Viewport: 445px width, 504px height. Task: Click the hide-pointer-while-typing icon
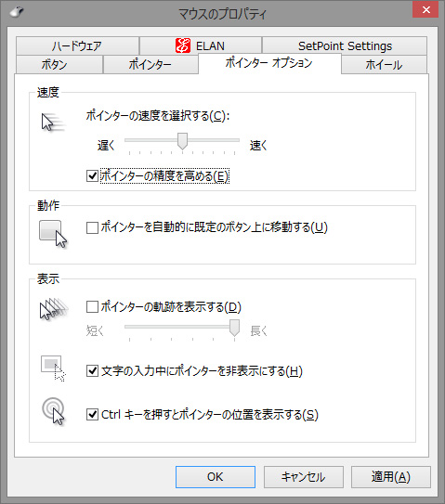53,368
